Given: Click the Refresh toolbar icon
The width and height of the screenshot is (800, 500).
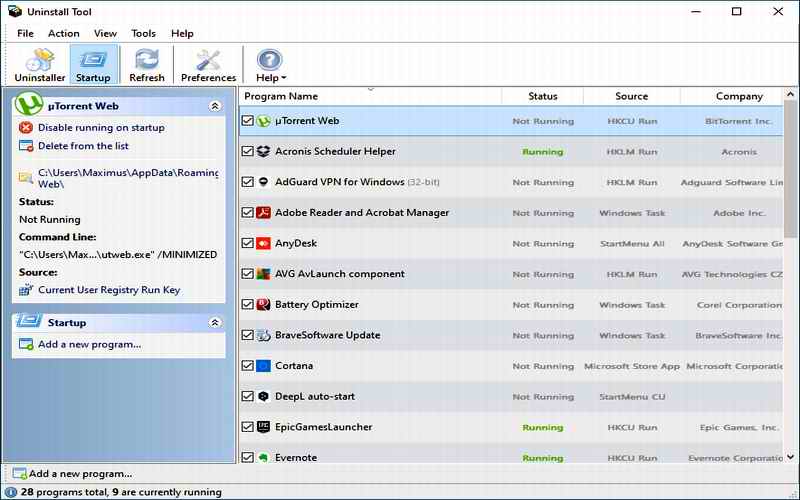Looking at the screenshot, I should tap(147, 65).
